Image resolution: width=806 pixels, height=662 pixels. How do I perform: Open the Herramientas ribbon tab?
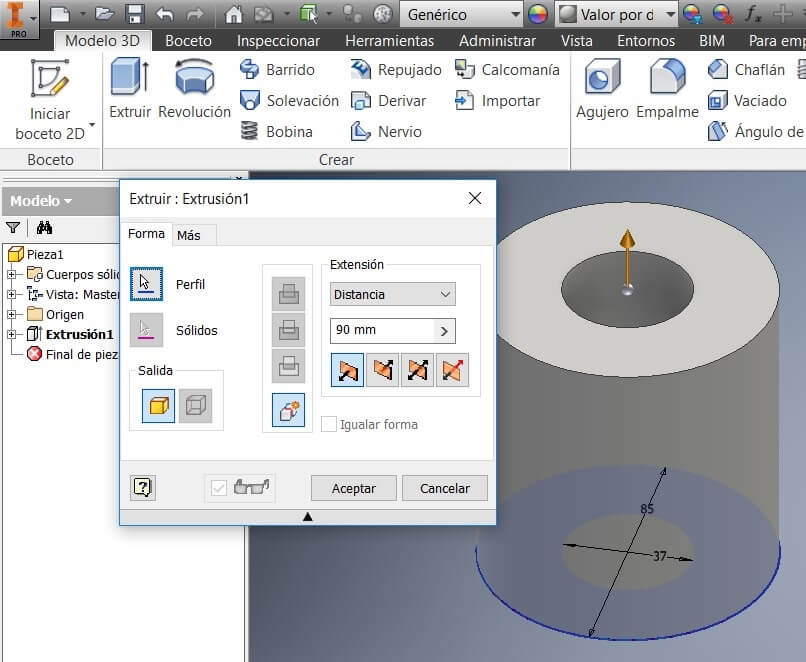point(390,41)
